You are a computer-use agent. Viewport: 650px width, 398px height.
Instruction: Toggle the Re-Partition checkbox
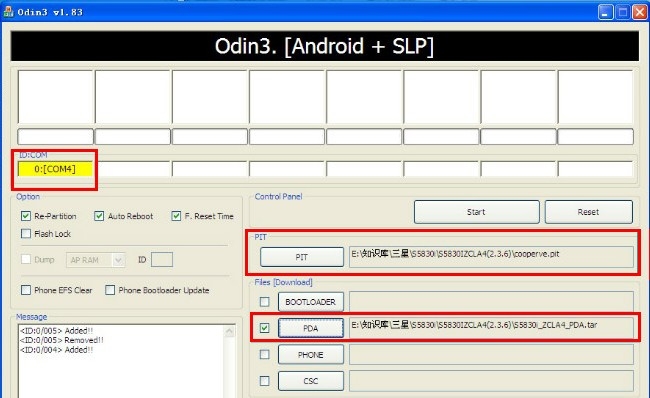[x=26, y=216]
